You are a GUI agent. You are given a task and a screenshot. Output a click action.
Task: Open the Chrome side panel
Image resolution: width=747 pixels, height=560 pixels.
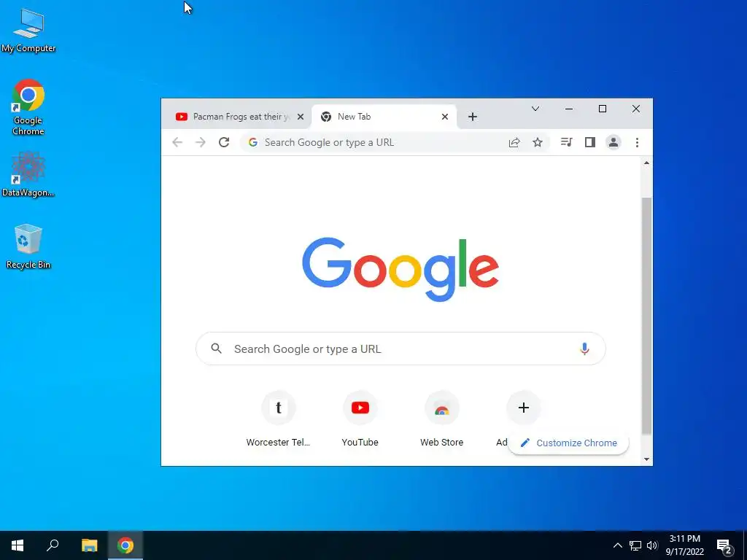589,142
